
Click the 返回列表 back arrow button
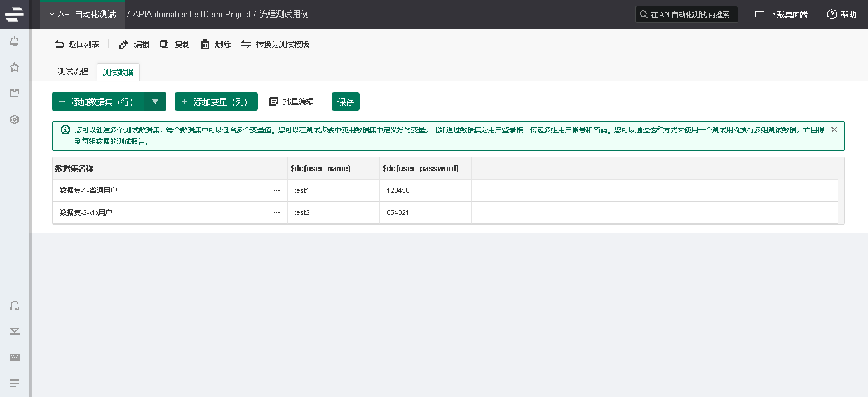point(77,45)
